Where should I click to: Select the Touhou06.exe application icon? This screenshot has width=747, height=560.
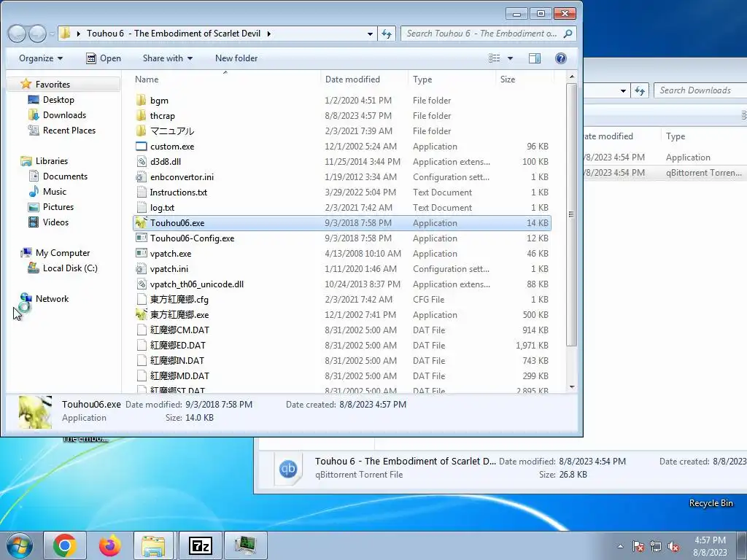click(141, 223)
